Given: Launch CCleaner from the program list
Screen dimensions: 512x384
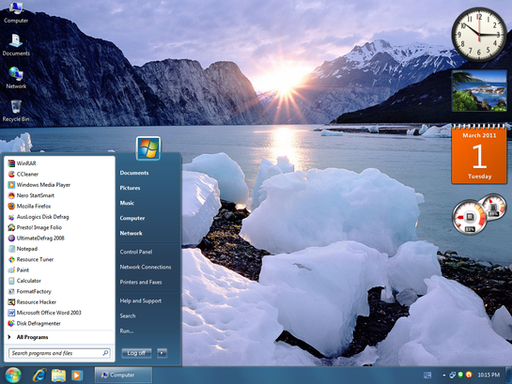Looking at the screenshot, I should pos(23,174).
